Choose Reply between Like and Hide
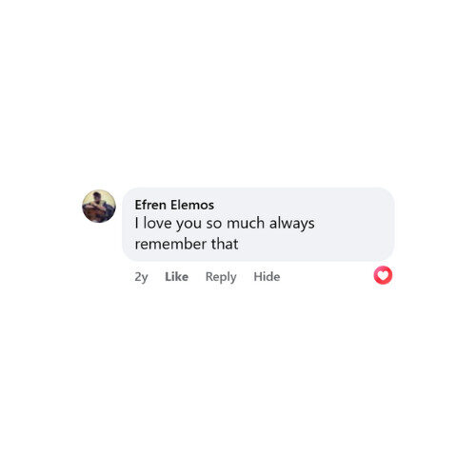This screenshot has width=476, height=476. [x=221, y=277]
